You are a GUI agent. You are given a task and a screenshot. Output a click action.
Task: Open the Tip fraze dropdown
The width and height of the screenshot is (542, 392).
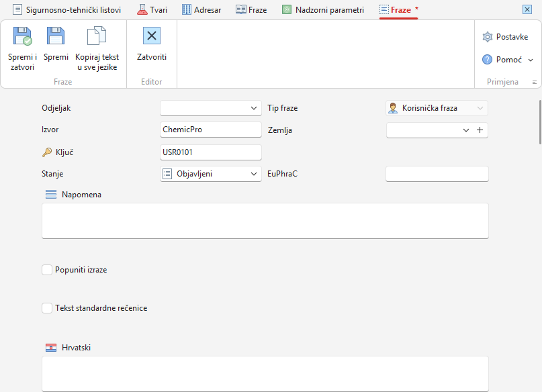(480, 108)
